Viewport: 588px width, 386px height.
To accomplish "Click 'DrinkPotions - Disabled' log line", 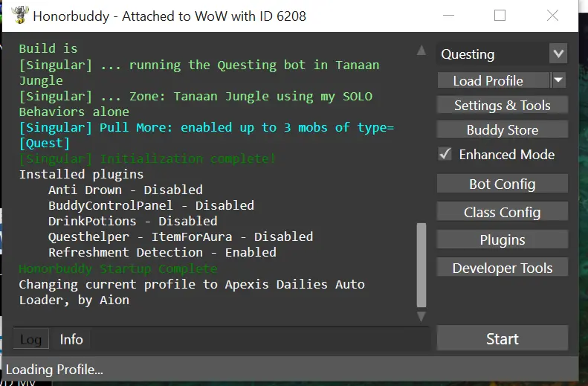I will tap(133, 221).
